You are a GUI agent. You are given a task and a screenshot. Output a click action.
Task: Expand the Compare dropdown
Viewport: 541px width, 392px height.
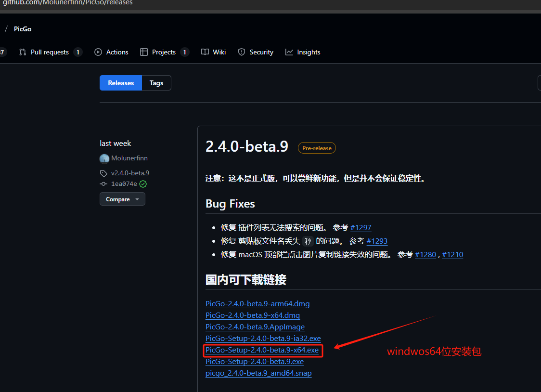122,199
